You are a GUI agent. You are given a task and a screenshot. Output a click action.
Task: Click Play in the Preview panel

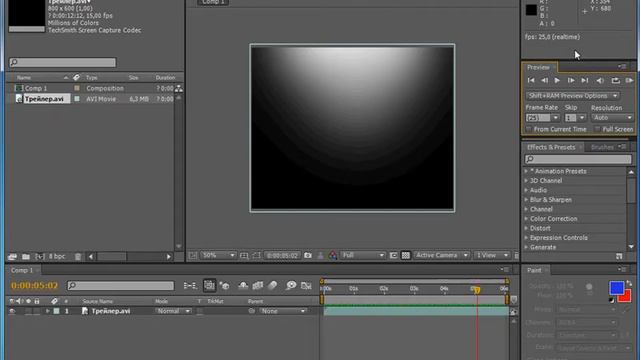tap(557, 80)
